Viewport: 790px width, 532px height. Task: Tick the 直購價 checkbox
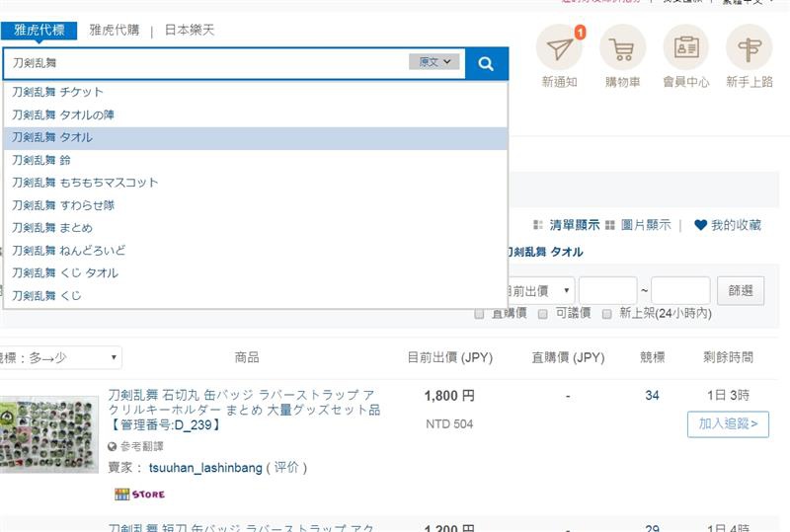click(x=479, y=314)
